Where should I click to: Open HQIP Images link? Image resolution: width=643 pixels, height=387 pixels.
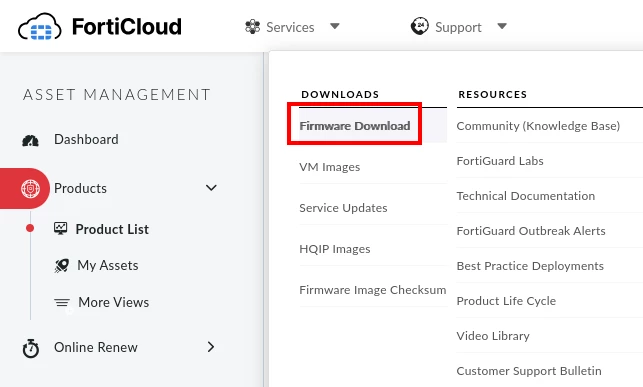[335, 249]
